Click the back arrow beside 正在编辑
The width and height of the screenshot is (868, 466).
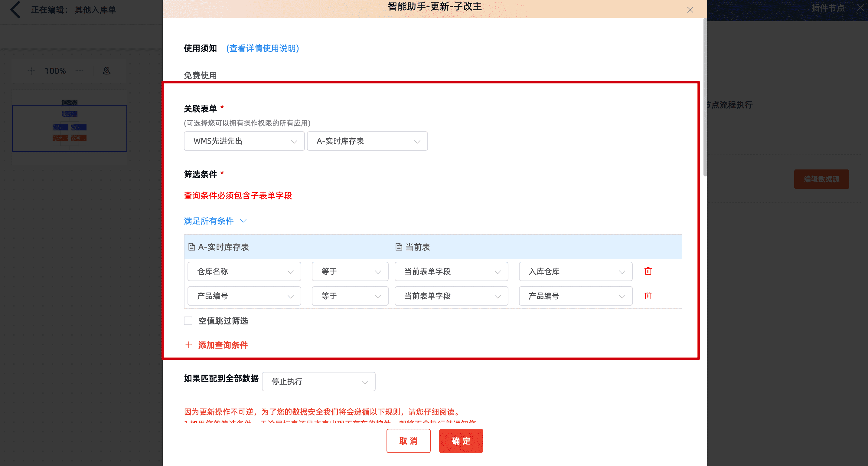point(15,9)
